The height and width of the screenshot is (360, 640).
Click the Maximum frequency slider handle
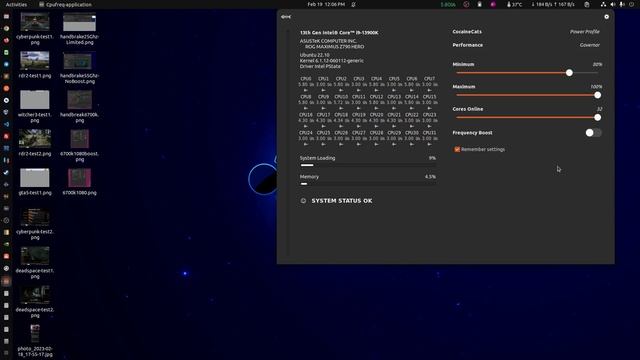click(597, 95)
